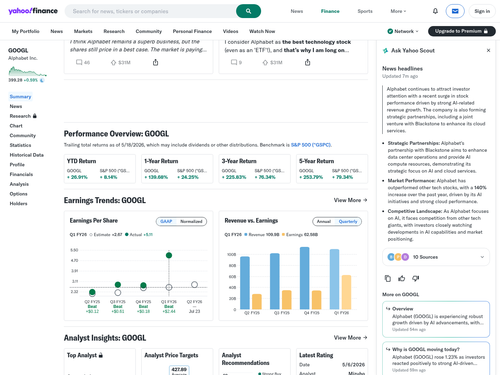
Task: Click the Q1 FY26 orange earnings bar
Action: [x=346, y=292]
